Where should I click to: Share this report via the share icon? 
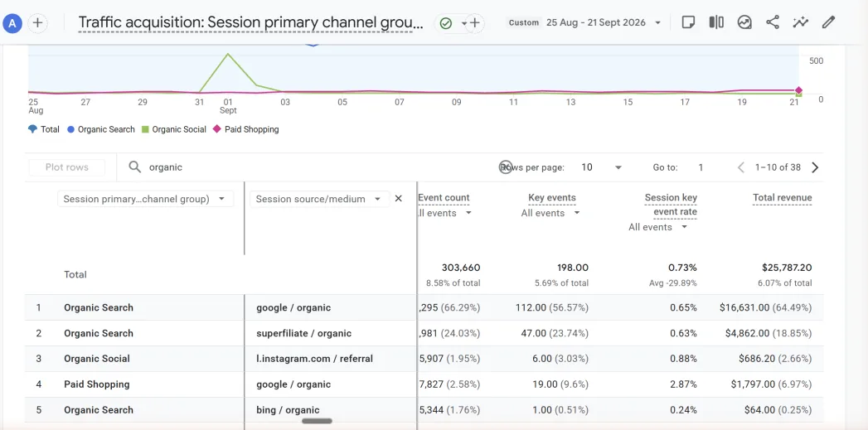click(772, 22)
